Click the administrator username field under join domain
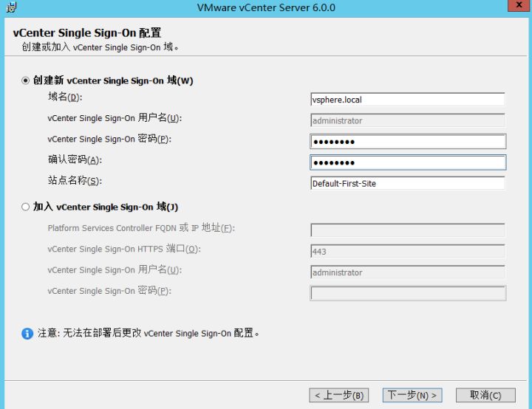 coord(408,272)
